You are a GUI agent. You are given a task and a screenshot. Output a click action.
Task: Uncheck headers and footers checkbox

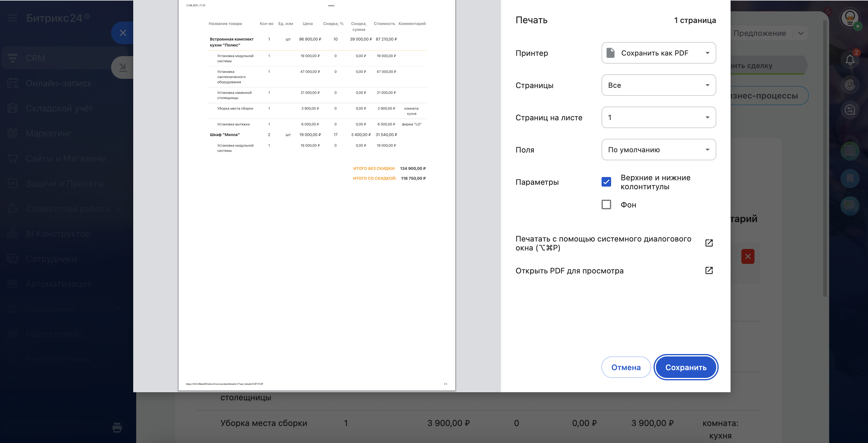(x=606, y=182)
